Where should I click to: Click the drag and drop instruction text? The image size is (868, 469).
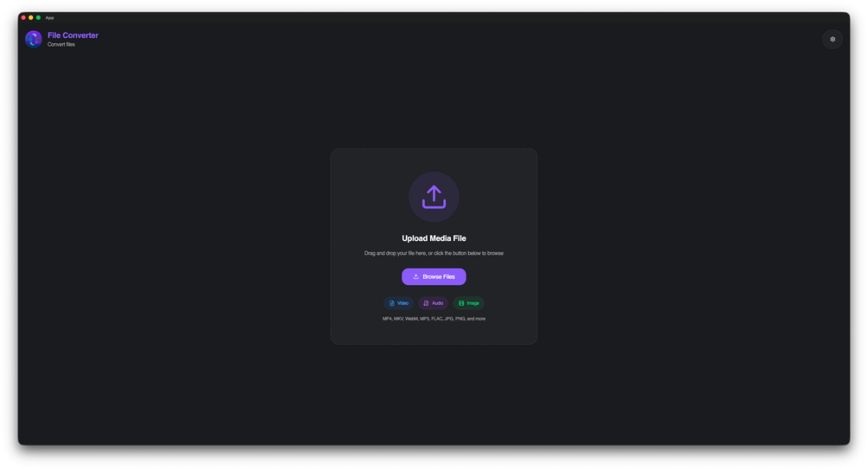tap(434, 254)
